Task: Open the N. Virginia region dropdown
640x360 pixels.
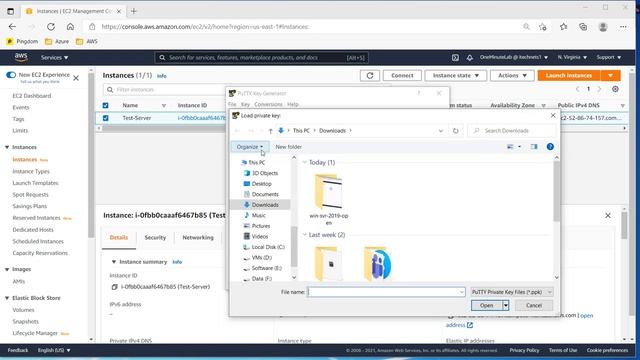Action: pyautogui.click(x=572, y=58)
